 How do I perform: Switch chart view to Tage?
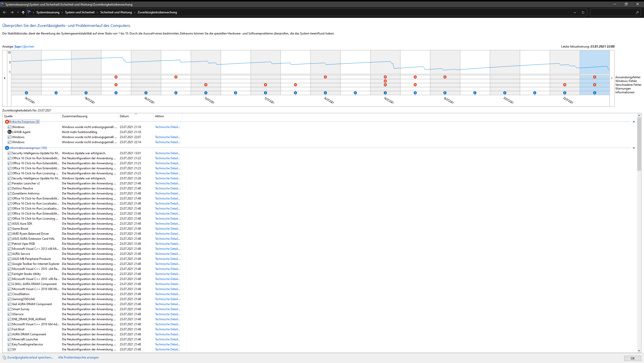point(18,47)
